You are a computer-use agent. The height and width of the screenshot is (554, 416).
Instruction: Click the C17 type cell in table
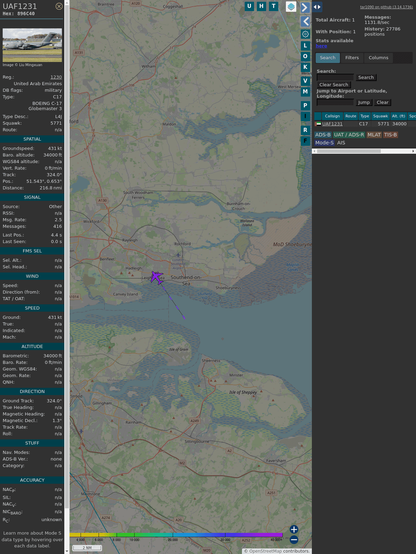pos(363,124)
